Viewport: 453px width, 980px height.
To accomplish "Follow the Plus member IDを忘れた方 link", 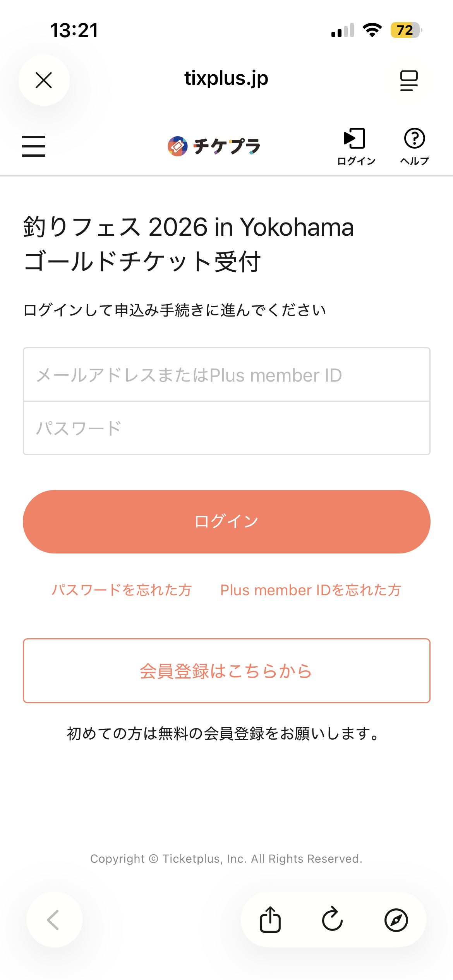I will coord(311,590).
